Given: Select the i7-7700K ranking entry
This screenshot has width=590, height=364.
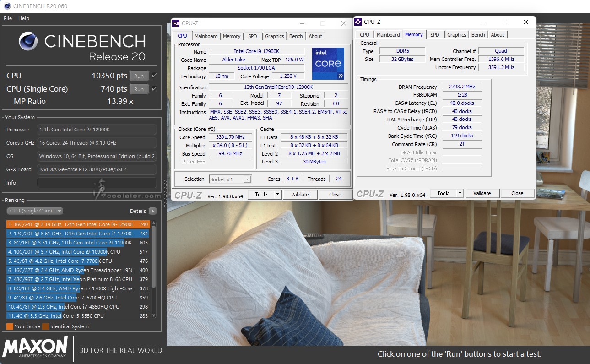Looking at the screenshot, I should [x=78, y=261].
